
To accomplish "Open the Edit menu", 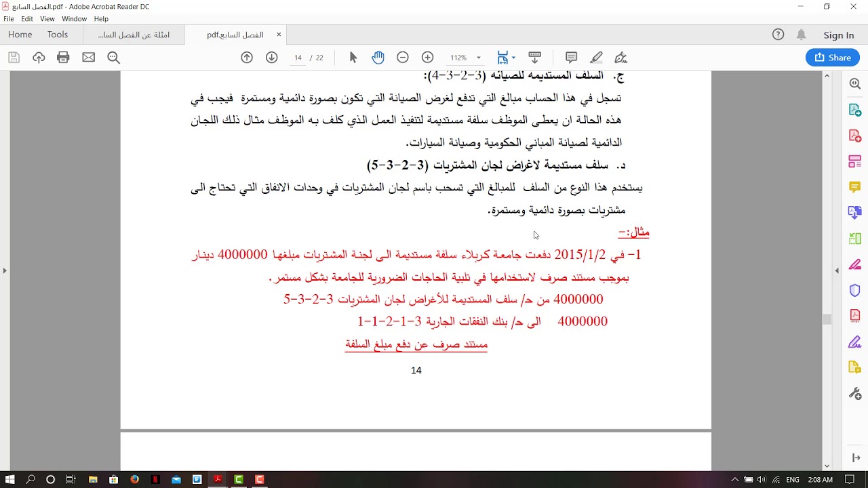I will 27,19.
